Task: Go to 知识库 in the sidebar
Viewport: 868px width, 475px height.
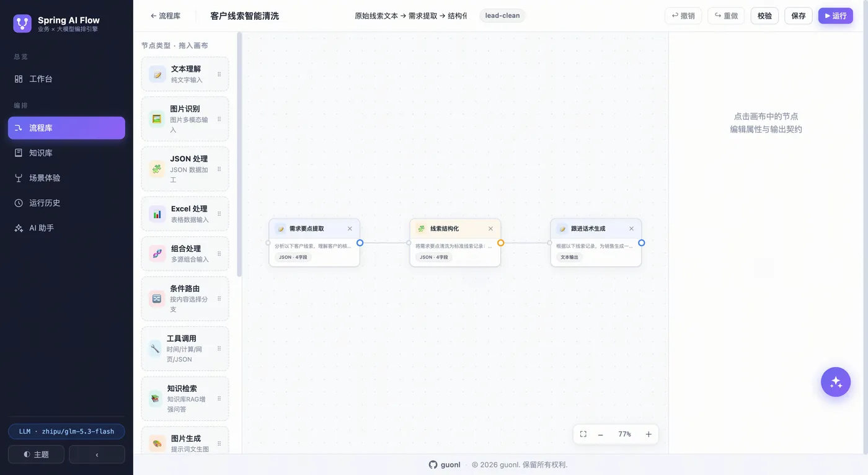Action: coord(66,153)
